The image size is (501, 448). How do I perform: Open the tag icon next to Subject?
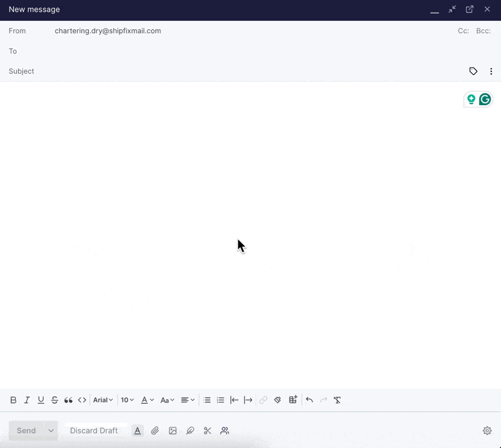(473, 71)
